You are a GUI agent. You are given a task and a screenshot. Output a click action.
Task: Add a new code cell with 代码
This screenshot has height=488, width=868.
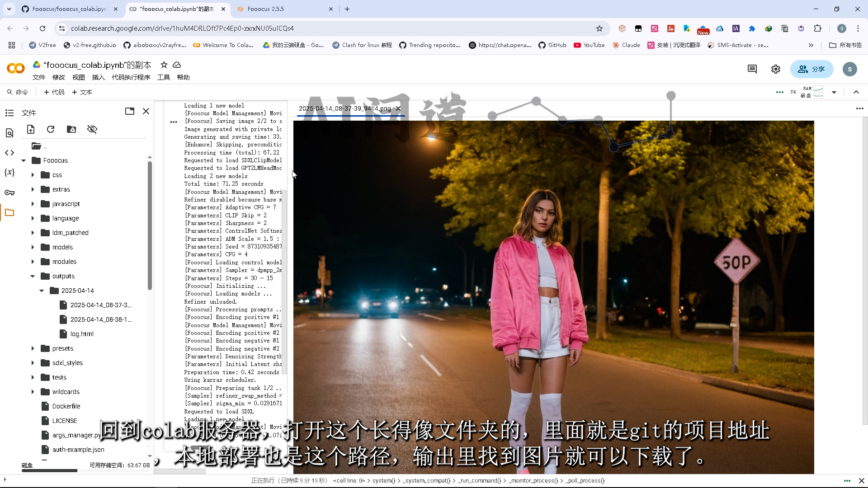click(54, 92)
